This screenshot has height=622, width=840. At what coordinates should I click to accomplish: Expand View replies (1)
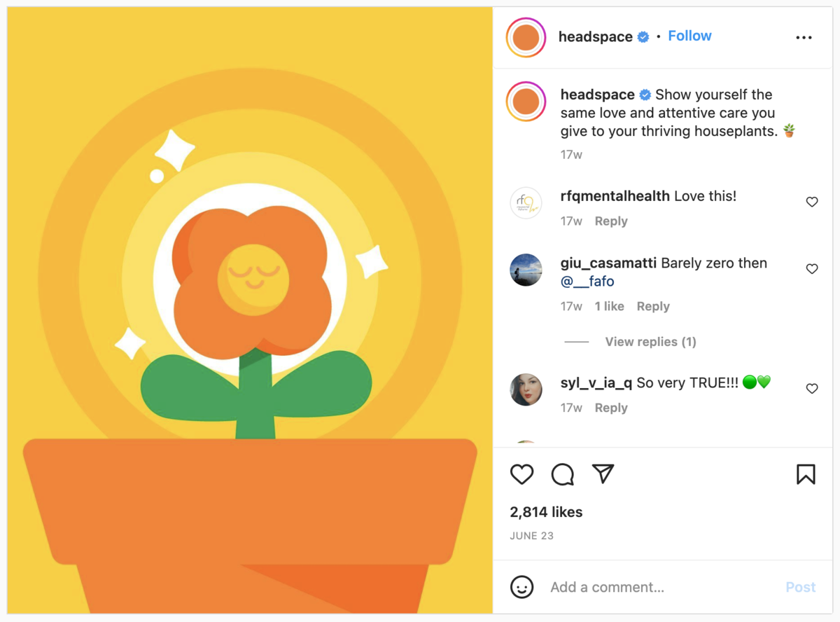pyautogui.click(x=650, y=342)
